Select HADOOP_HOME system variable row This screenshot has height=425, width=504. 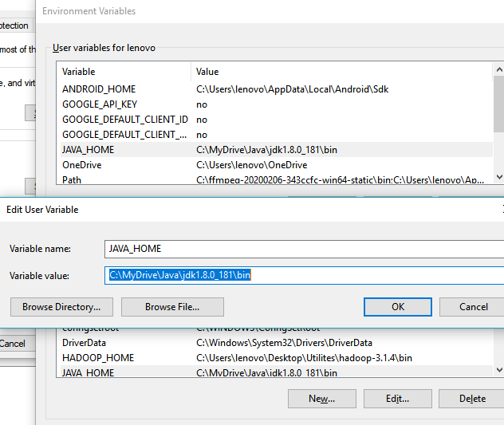(277, 358)
